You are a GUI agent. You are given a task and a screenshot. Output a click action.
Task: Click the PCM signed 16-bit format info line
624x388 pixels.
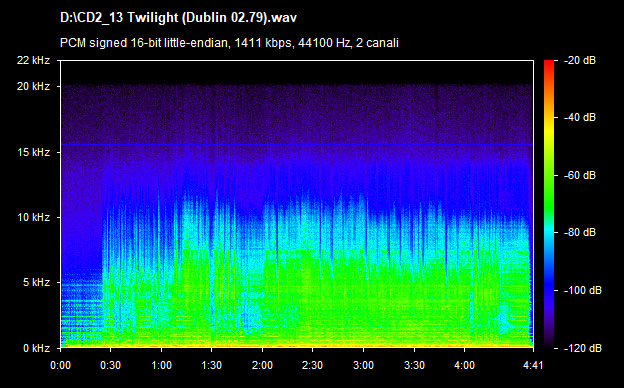[229, 43]
